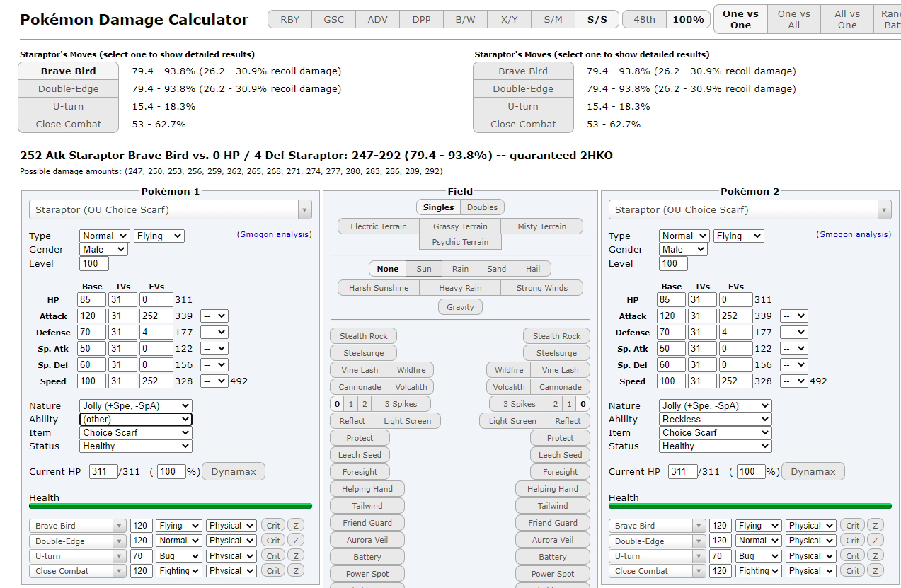Open Pokémon 1 Attack stat boost dropdown
The height and width of the screenshot is (588, 901).
(x=214, y=316)
